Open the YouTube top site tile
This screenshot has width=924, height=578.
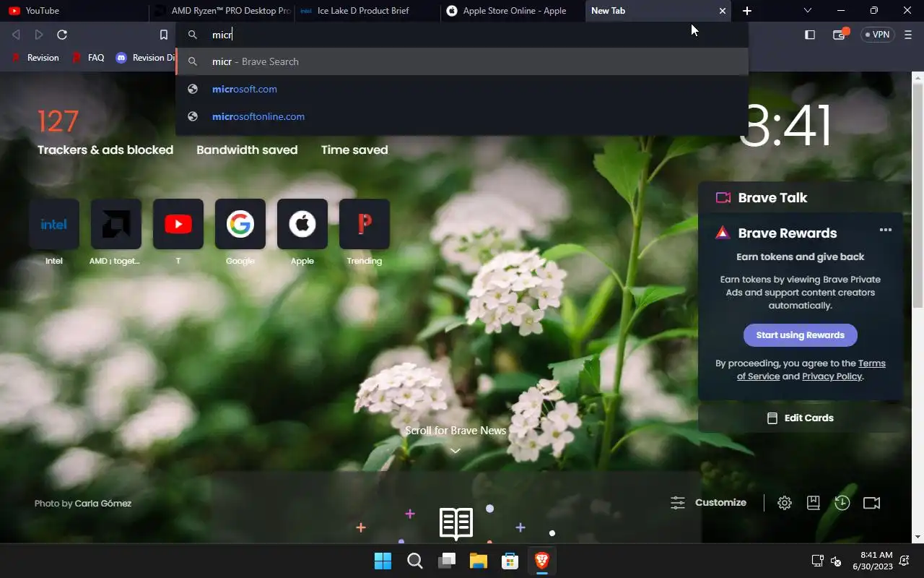pyautogui.click(x=178, y=224)
